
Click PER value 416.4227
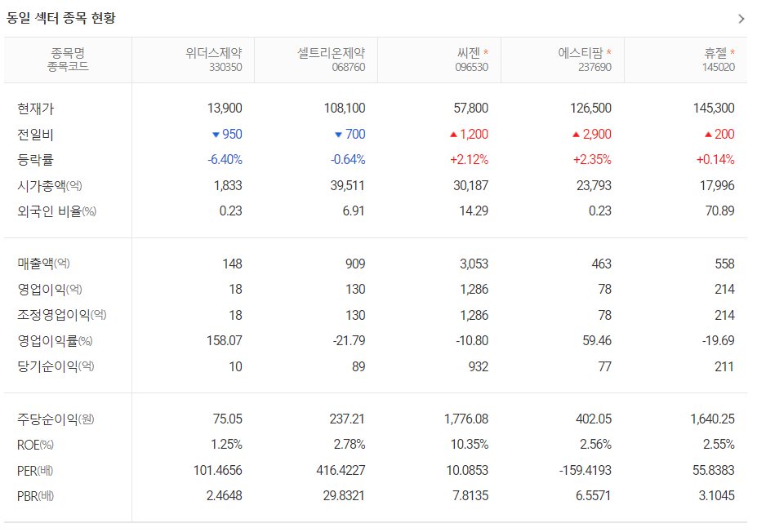[x=341, y=471]
